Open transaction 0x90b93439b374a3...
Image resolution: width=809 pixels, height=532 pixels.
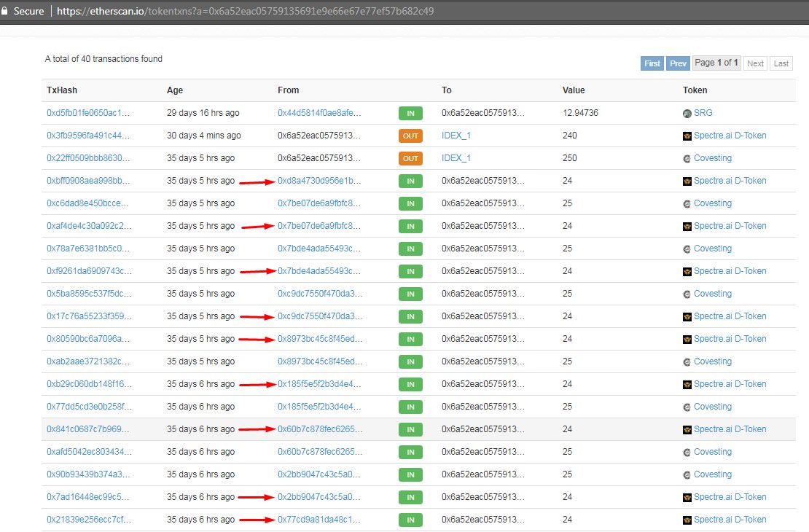pyautogui.click(x=88, y=474)
